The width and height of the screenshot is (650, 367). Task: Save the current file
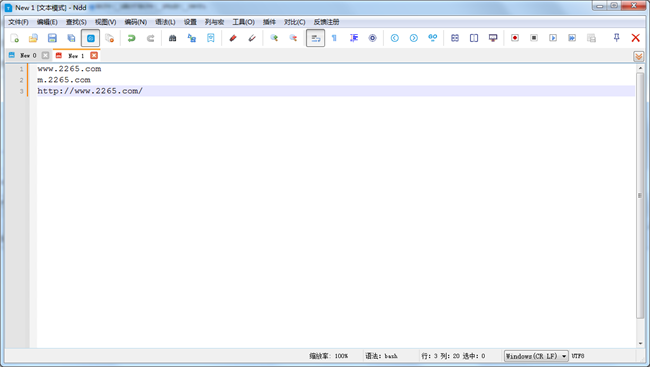[52, 38]
